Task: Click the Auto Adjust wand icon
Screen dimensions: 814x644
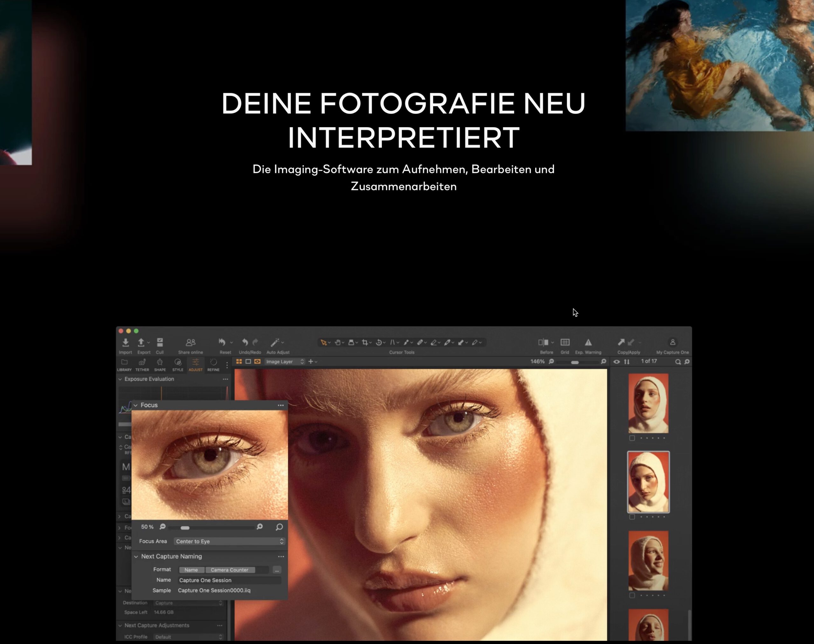Action: (275, 342)
